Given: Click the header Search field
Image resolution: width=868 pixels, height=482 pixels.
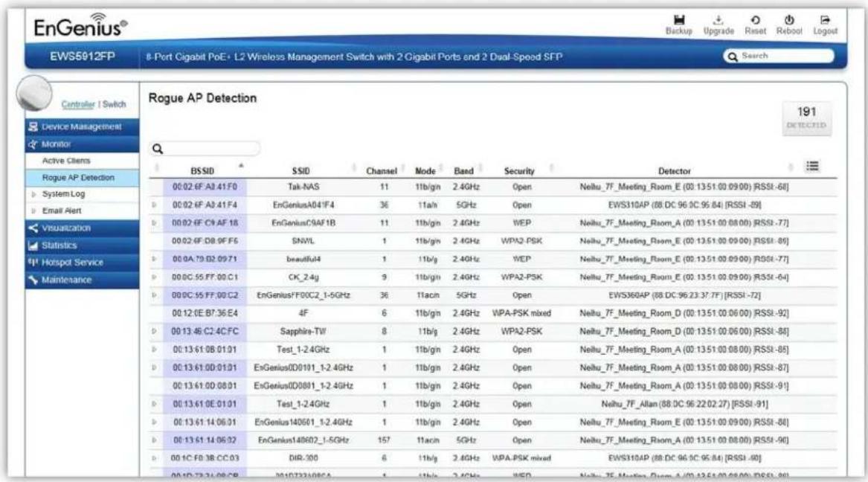Looking at the screenshot, I should pos(778,56).
